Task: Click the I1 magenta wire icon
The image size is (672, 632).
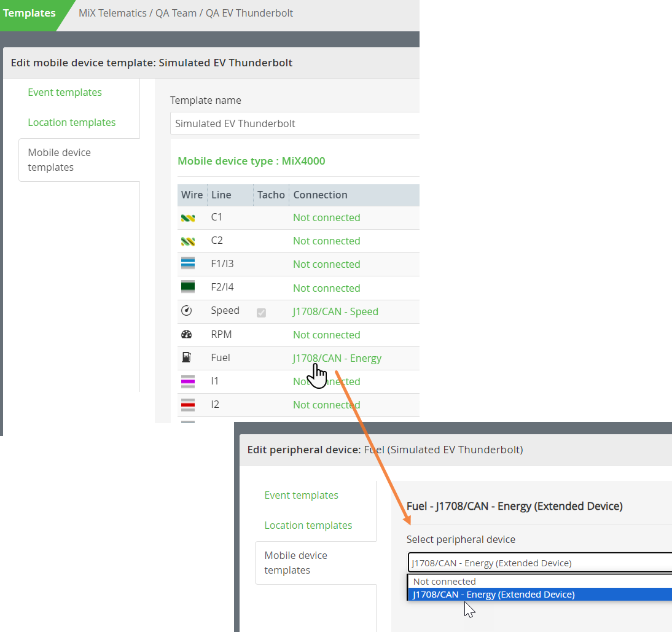Action: pos(188,381)
